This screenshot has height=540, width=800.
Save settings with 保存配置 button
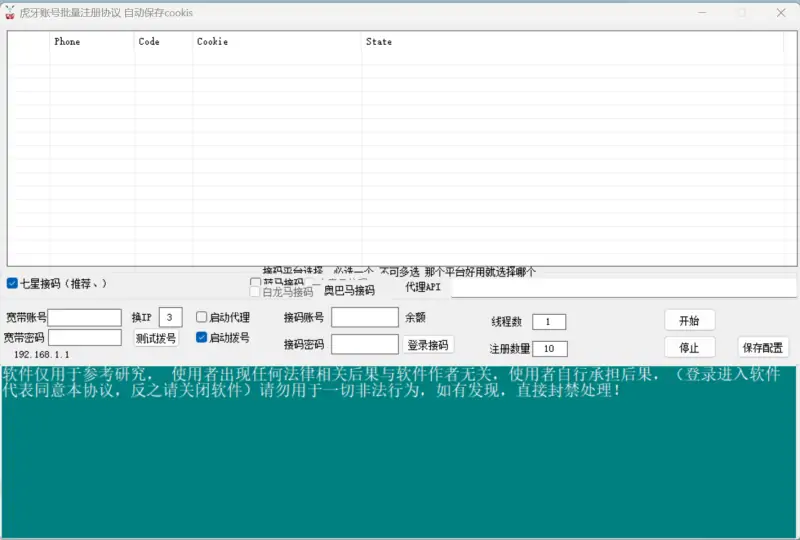(763, 348)
